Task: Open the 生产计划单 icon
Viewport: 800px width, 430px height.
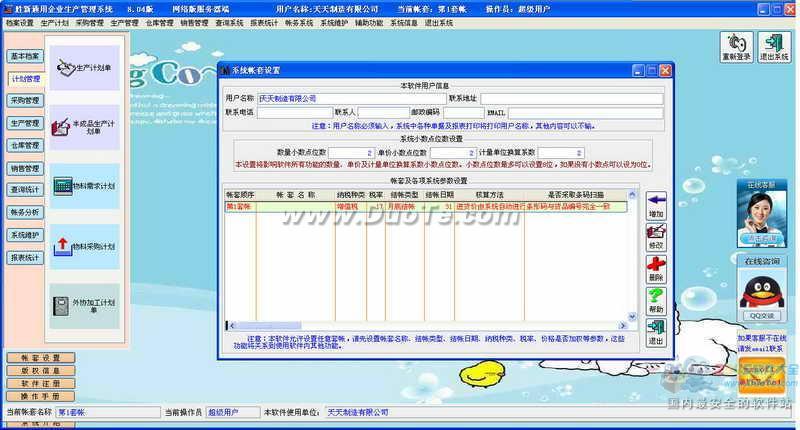Action: [84, 68]
